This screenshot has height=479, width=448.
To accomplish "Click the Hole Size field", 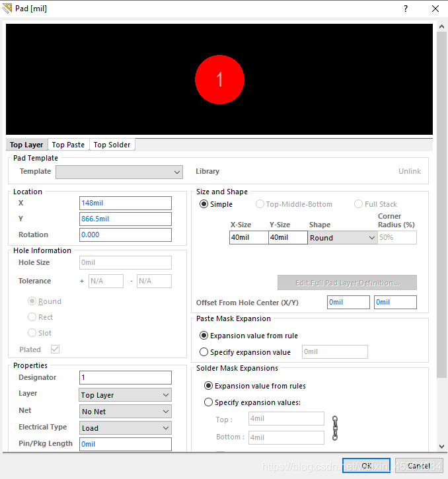I will [126, 263].
